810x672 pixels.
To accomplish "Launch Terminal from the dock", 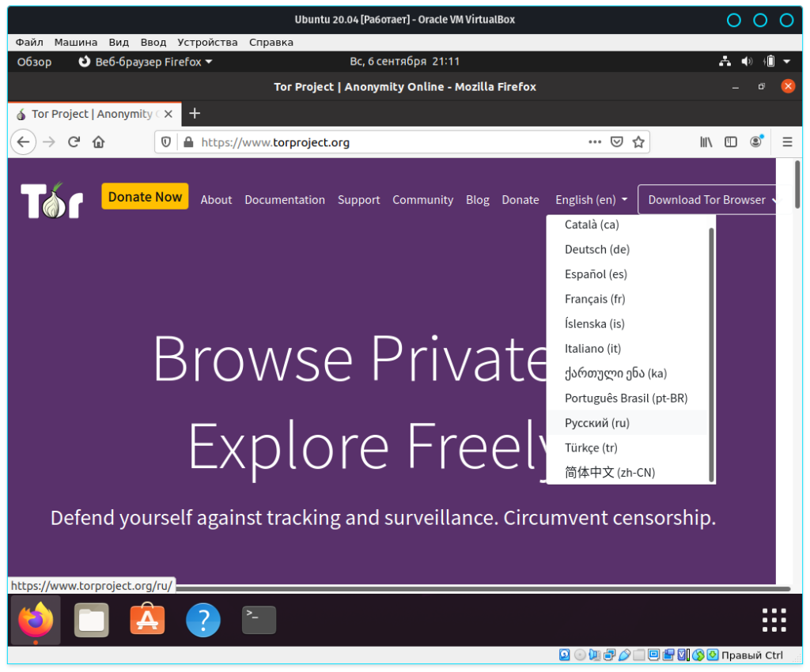I will (x=259, y=620).
